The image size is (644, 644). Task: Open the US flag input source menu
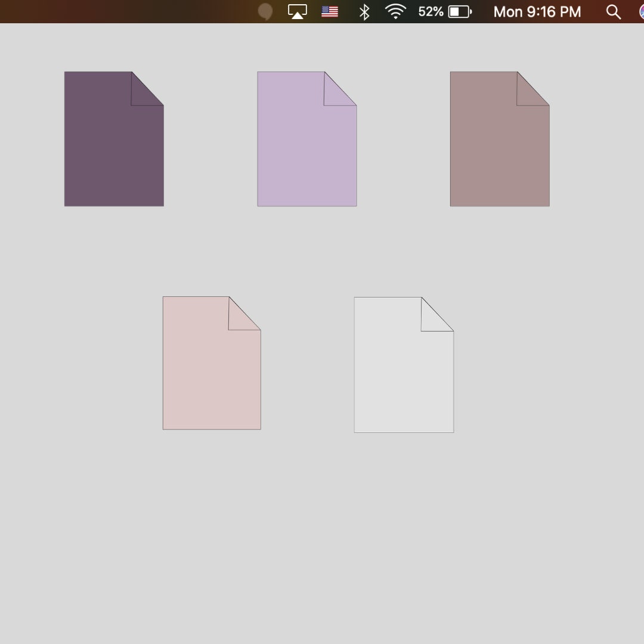330,11
